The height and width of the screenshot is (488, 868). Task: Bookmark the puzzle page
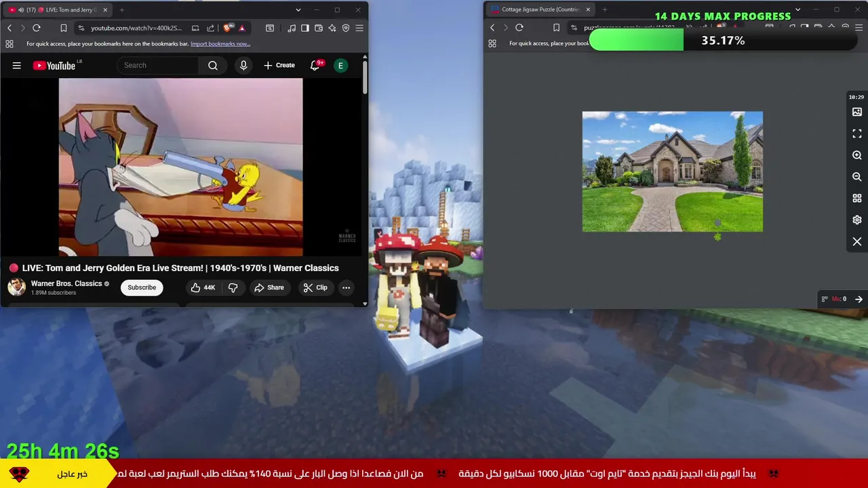coord(556,28)
